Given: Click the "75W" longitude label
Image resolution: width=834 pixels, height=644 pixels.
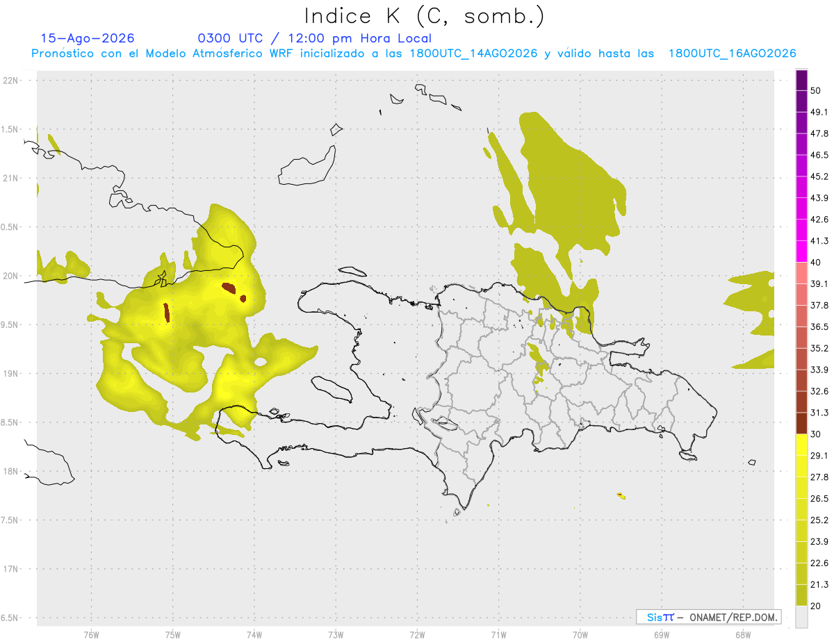Looking at the screenshot, I should (172, 634).
